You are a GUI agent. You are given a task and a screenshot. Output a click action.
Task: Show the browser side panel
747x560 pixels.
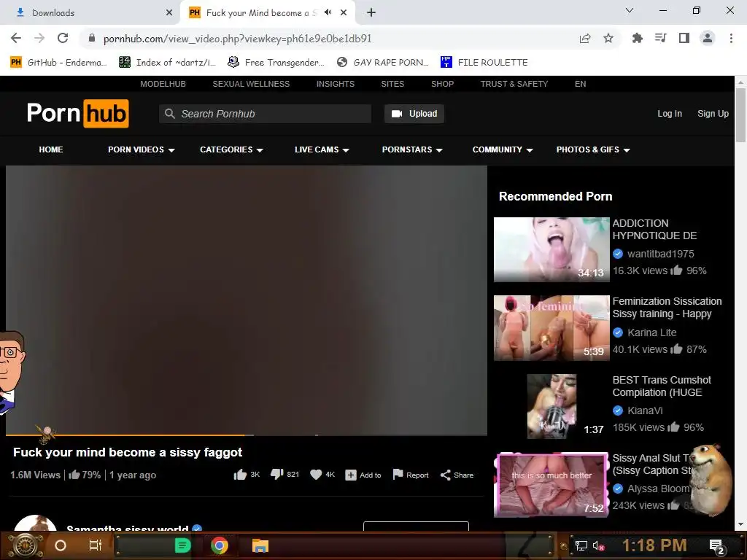[x=684, y=38]
